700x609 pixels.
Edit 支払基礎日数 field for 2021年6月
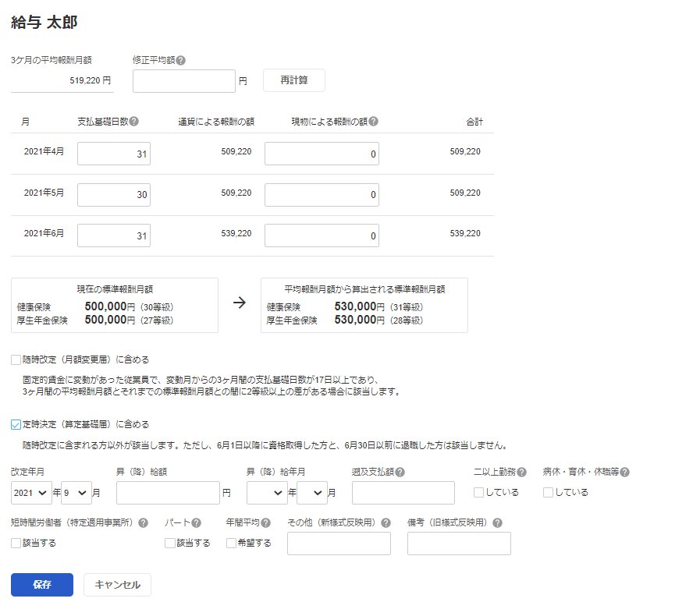point(114,235)
